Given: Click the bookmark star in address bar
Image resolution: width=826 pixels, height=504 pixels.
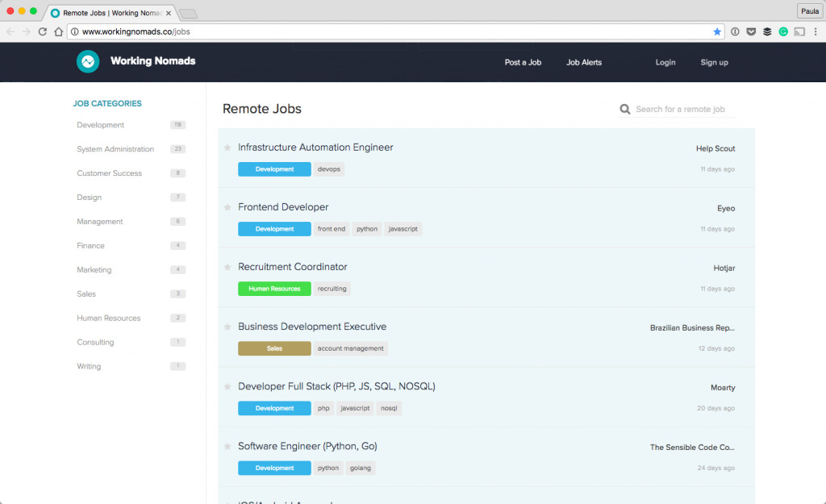Looking at the screenshot, I should click(x=717, y=31).
